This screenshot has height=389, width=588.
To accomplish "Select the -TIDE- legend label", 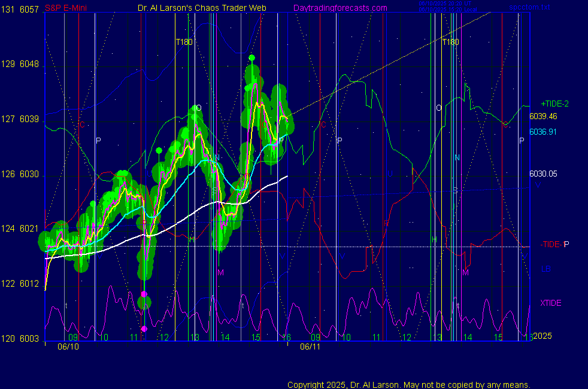I will click(551, 244).
